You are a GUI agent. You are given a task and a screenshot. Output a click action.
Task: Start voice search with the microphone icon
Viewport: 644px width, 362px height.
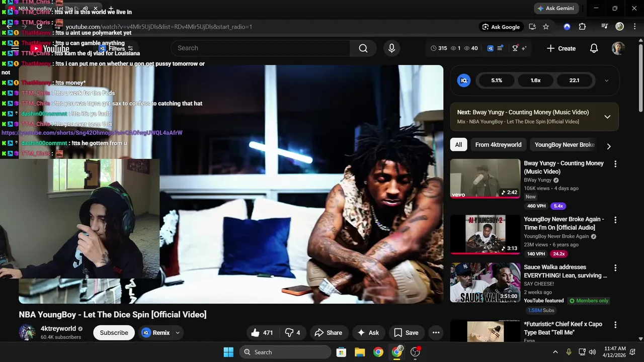pyautogui.click(x=391, y=48)
